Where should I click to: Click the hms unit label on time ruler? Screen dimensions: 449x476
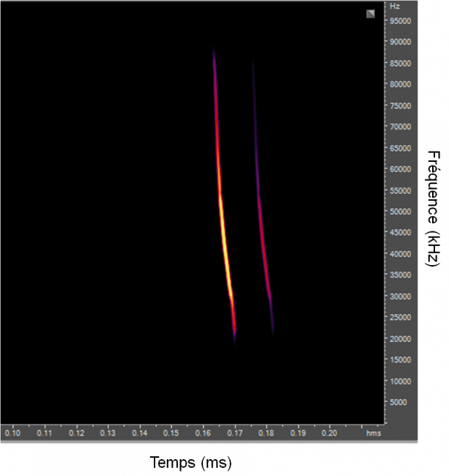(x=374, y=434)
